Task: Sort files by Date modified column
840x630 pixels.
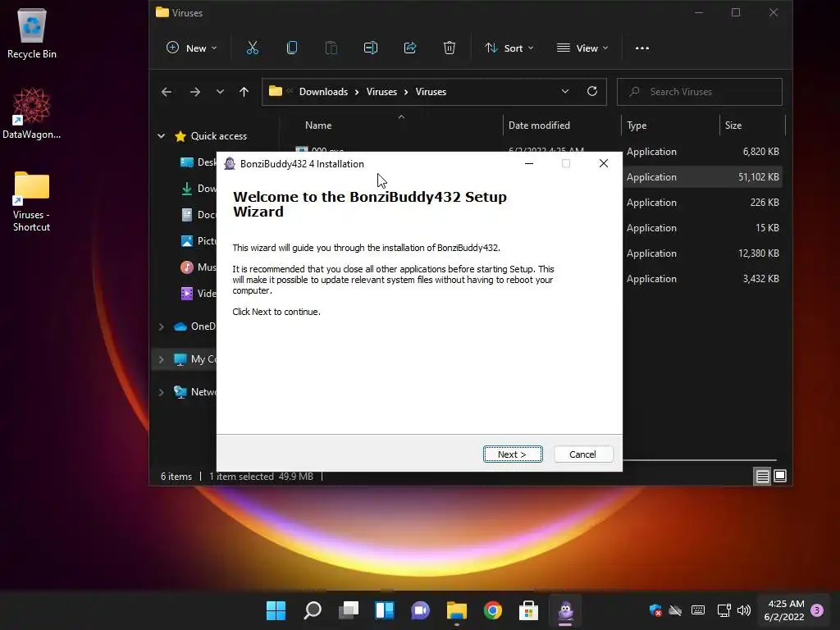Action: tap(539, 126)
